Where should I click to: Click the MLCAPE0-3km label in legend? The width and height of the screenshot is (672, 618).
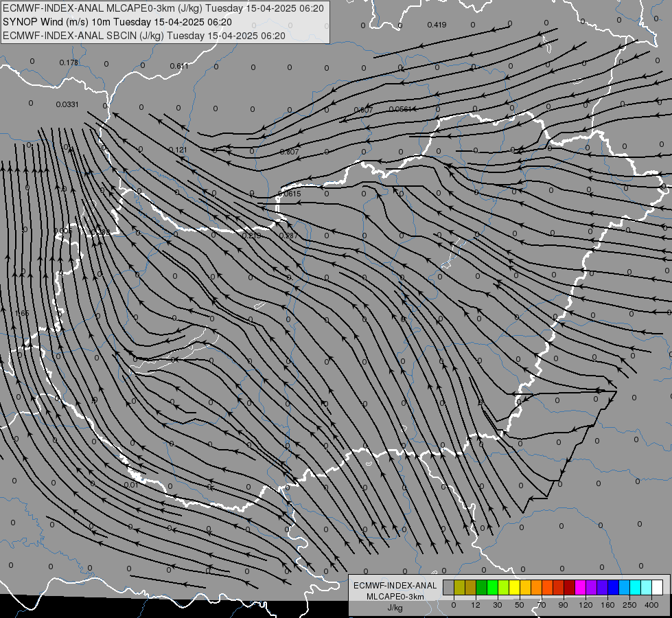395,597
